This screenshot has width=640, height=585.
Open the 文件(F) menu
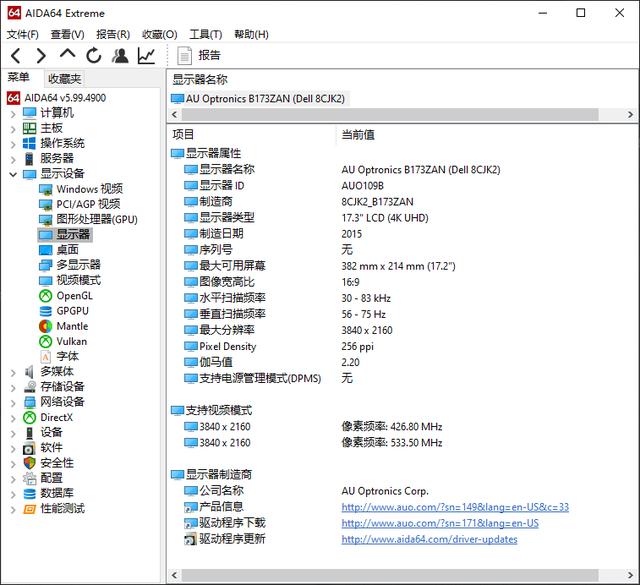tap(22, 34)
